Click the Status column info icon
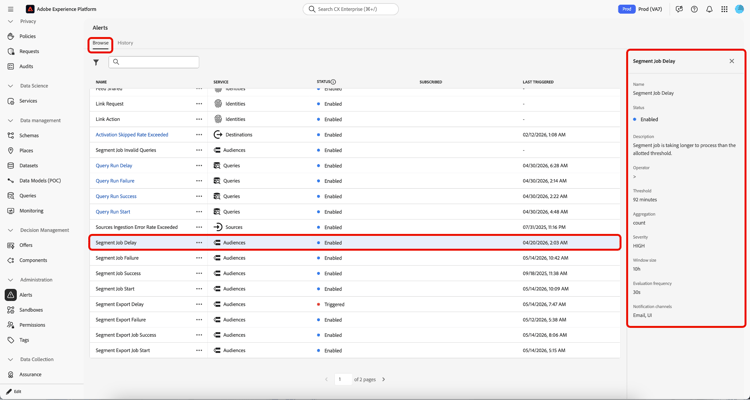750x400 pixels. point(333,82)
